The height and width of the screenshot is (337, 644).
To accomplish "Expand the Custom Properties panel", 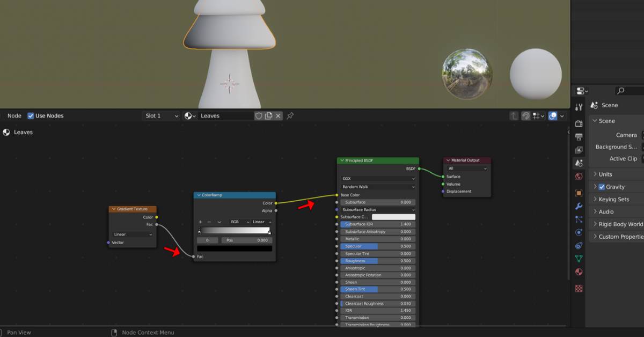I will pyautogui.click(x=617, y=236).
